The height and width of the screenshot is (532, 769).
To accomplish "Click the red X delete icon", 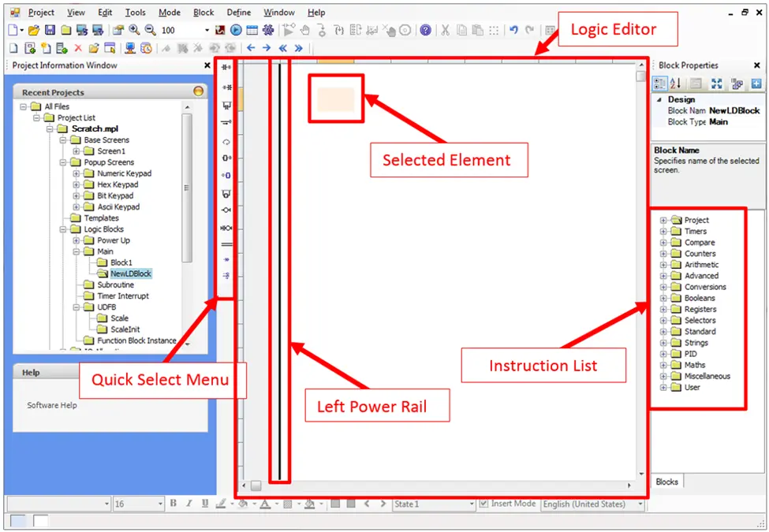I will [x=77, y=48].
